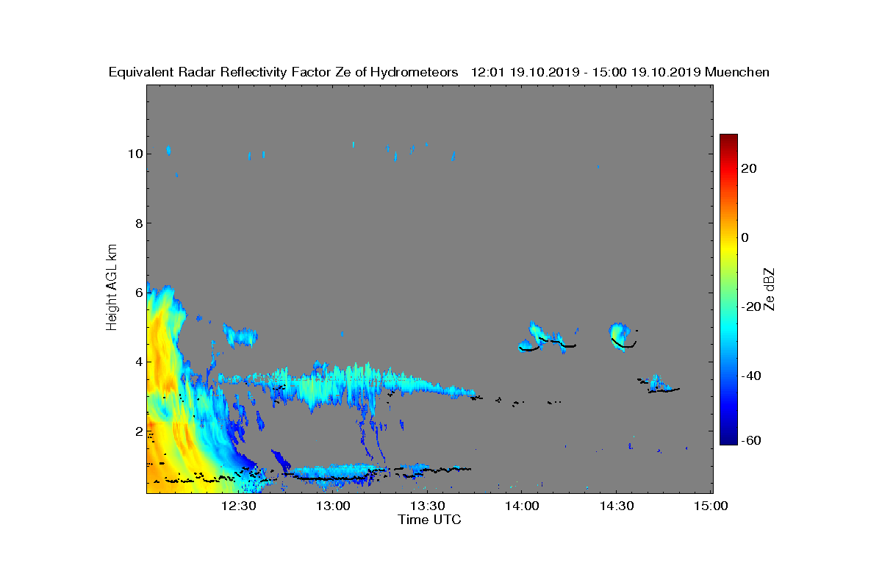Image resolution: width=882 pixels, height=588 pixels.
Task: Click the dark red top of the colorbar
Action: coord(728,139)
